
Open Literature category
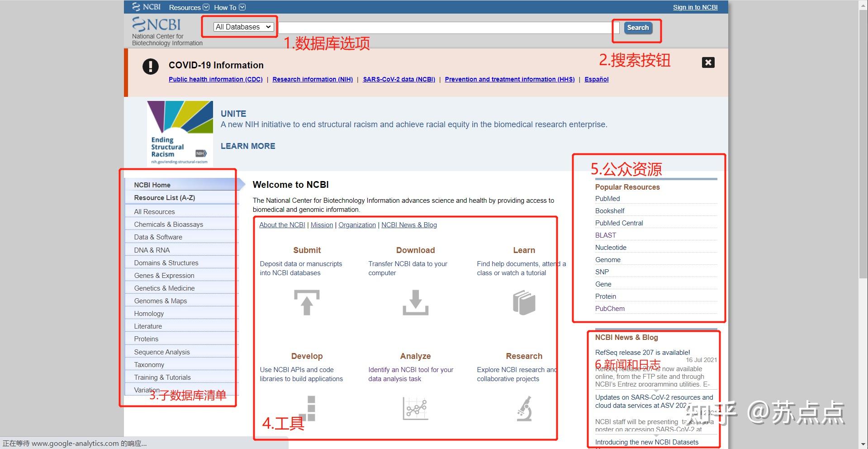[181, 326]
